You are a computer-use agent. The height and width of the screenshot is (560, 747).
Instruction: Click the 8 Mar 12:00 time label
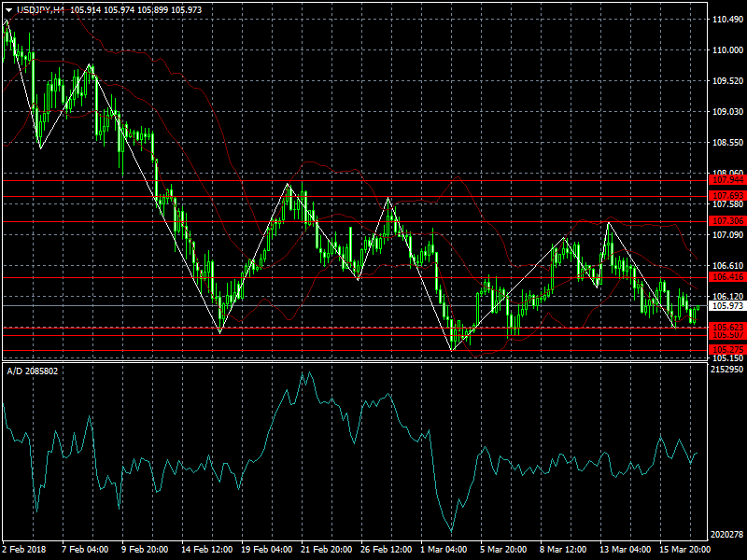point(563,550)
